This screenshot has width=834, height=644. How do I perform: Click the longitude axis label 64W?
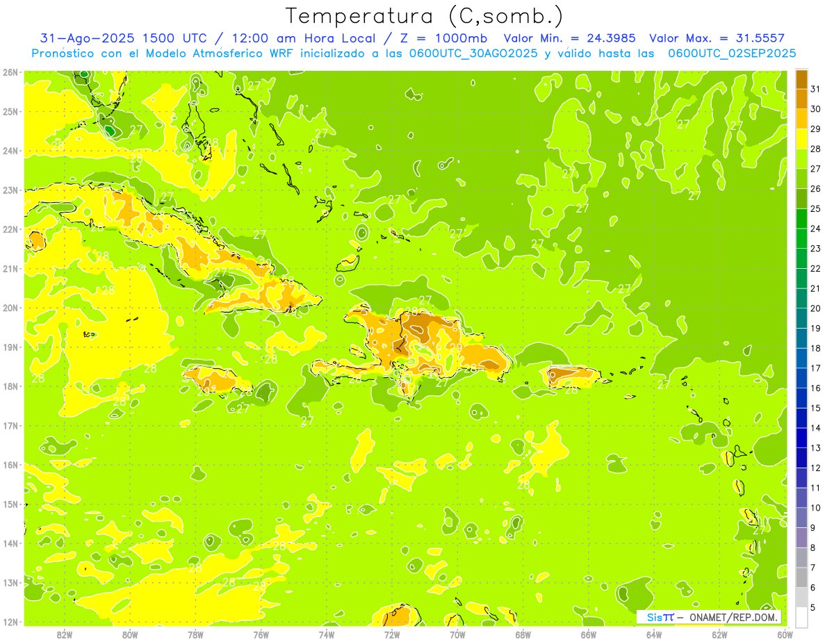coord(654,634)
